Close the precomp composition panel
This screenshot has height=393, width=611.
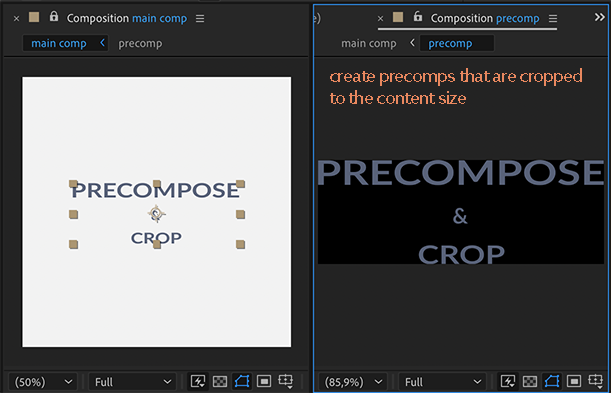click(381, 18)
